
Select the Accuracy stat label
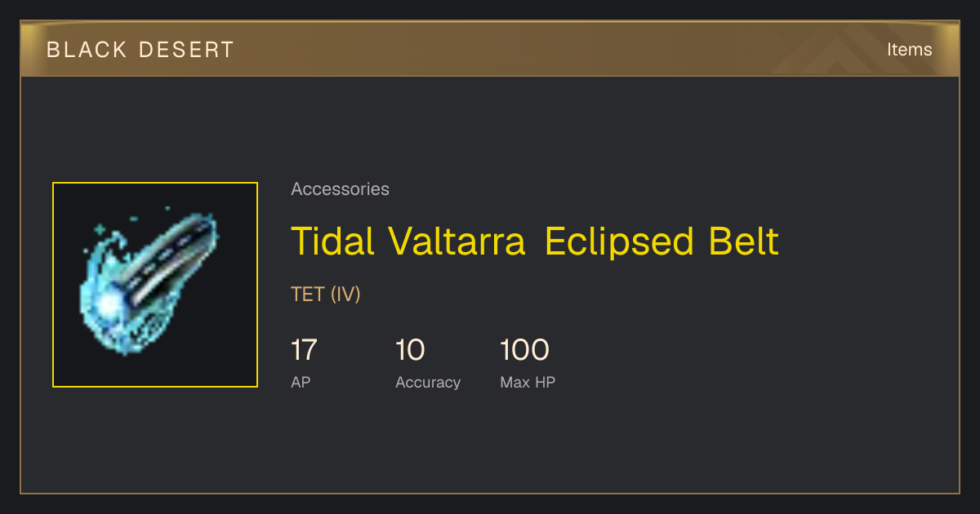428,382
